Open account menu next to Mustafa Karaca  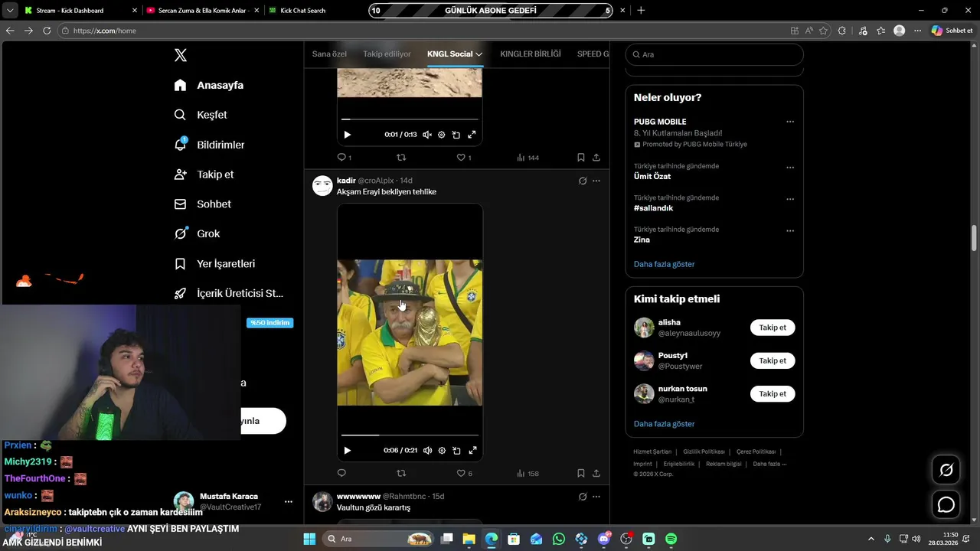coord(289,502)
